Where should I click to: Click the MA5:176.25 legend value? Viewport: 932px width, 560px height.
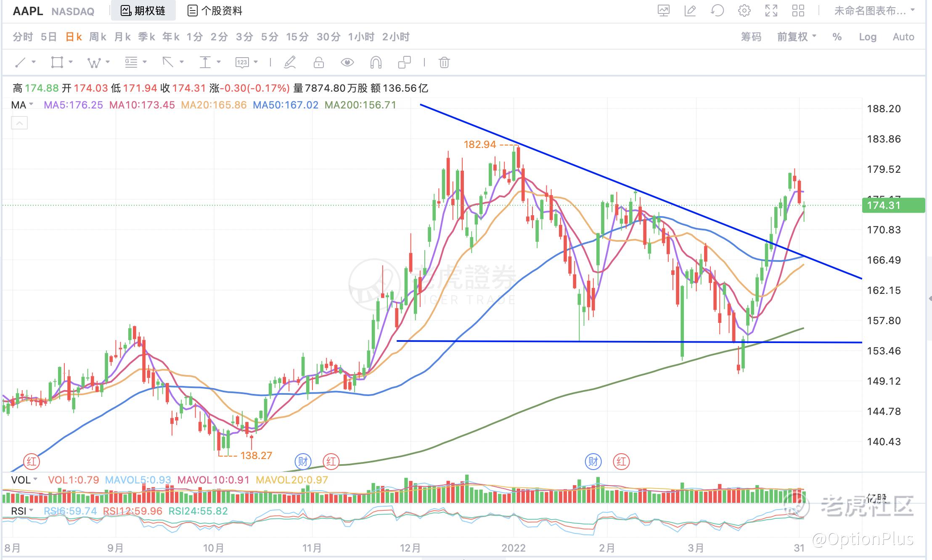click(74, 105)
